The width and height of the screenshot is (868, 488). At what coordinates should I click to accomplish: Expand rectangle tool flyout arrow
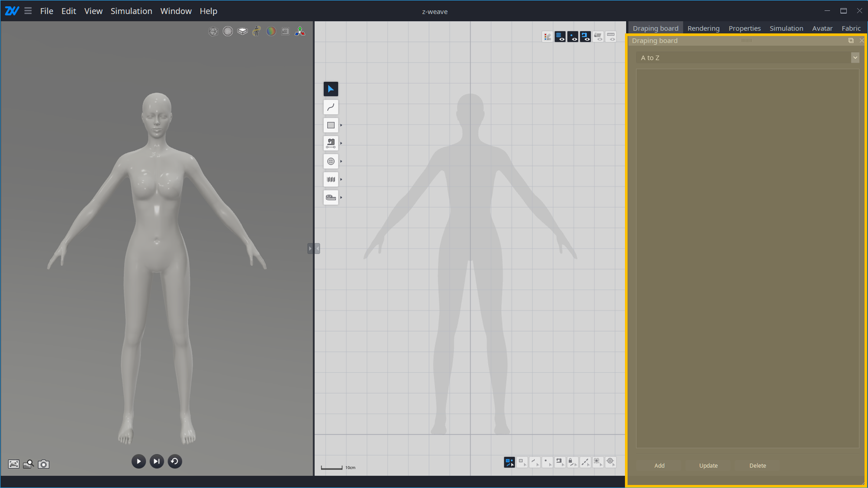(341, 125)
